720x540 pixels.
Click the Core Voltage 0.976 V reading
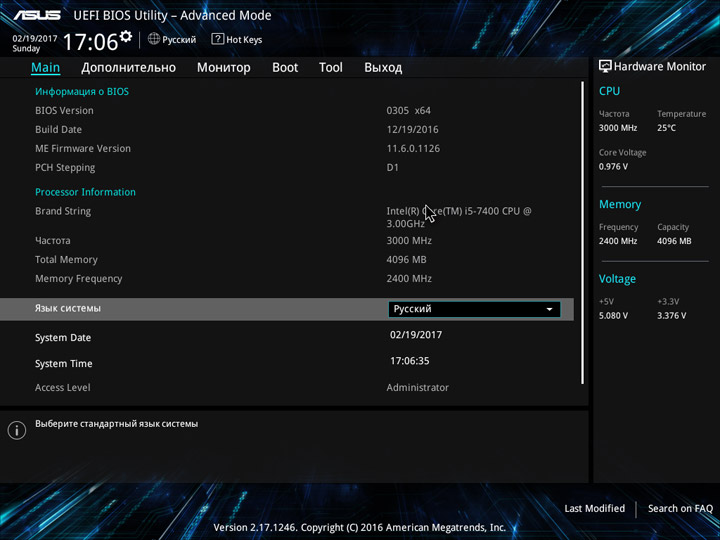613,167
